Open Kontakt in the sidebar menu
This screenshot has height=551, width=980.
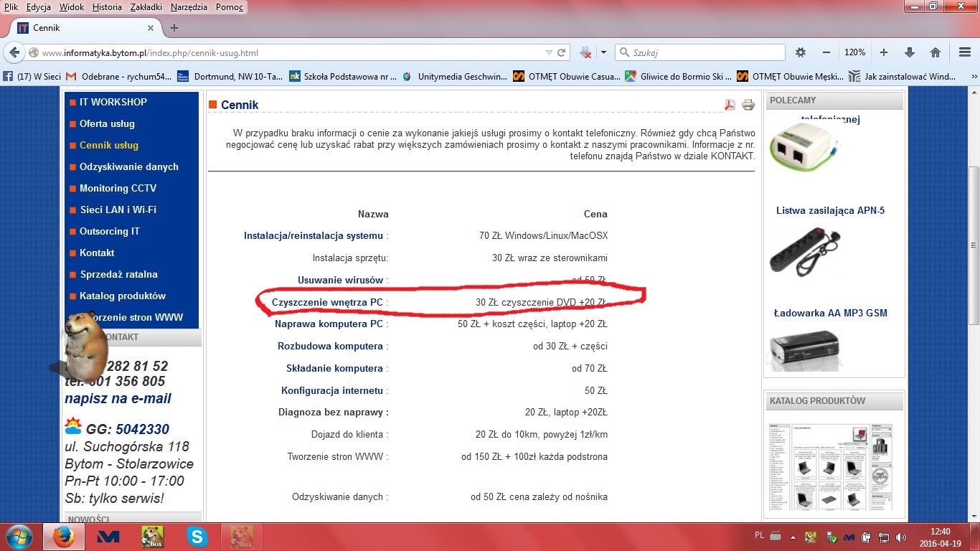(97, 253)
